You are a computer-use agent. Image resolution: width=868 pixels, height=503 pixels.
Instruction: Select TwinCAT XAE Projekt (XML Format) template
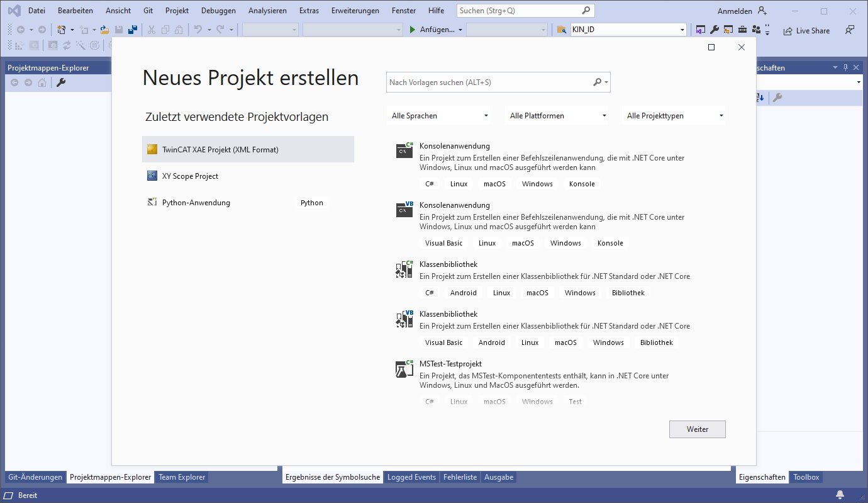pyautogui.click(x=248, y=149)
